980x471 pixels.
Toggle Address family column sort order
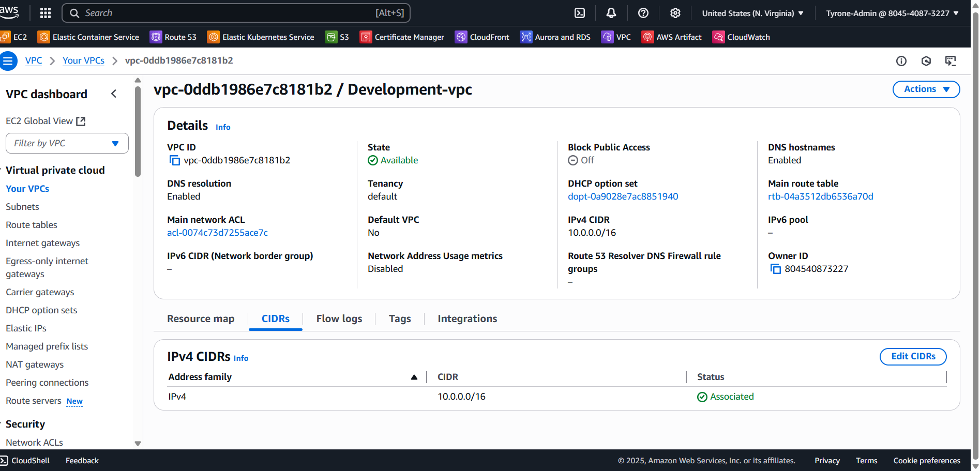(413, 377)
